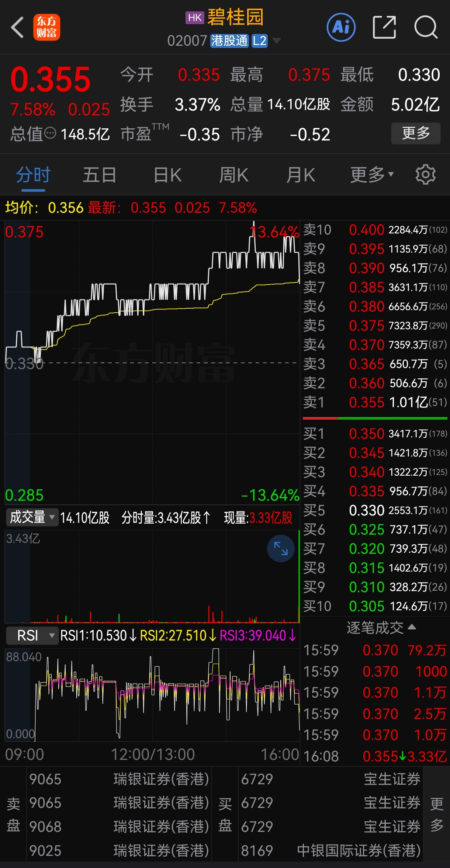This screenshot has height=868, width=450.
Task: Open the 更多 chart period dropdown
Action: click(x=372, y=174)
